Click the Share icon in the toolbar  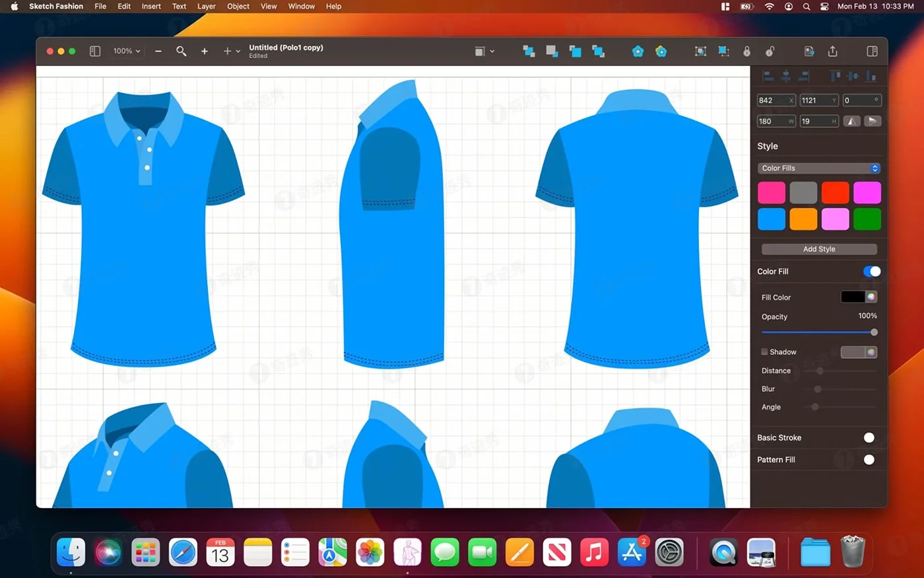[832, 51]
